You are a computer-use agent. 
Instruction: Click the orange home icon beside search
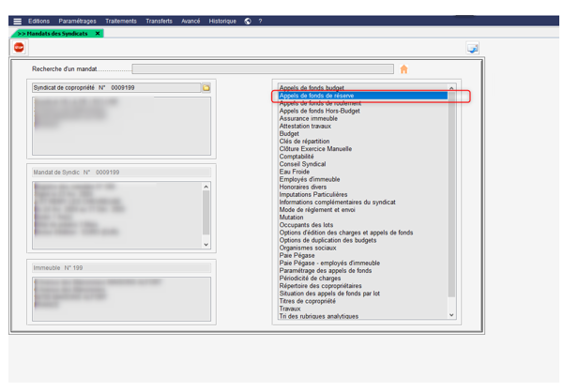coord(404,68)
